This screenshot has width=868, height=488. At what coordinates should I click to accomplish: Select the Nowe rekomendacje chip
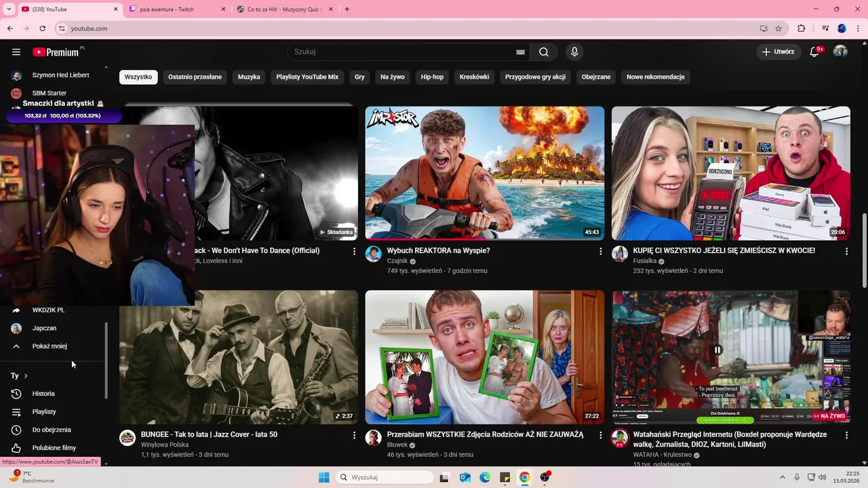[655, 77]
